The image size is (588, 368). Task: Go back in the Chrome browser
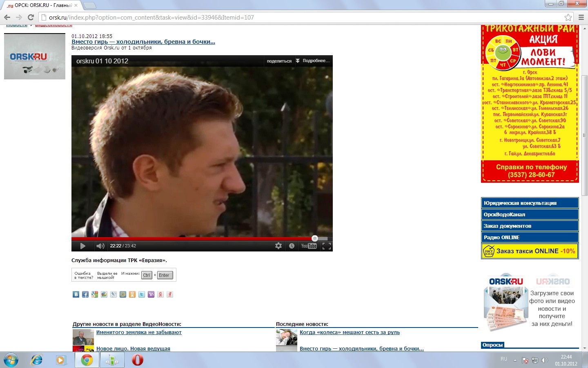pos(7,17)
